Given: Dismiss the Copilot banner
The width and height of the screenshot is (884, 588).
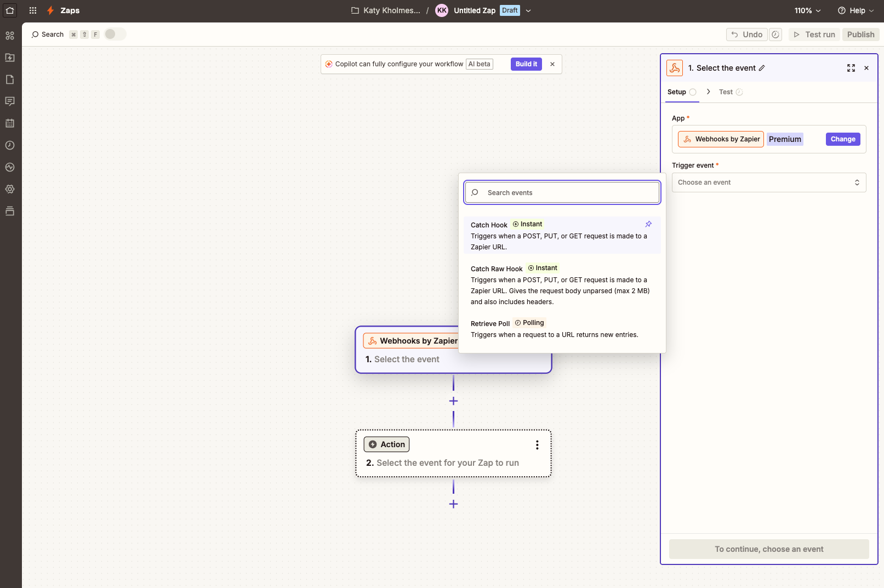Looking at the screenshot, I should (552, 64).
